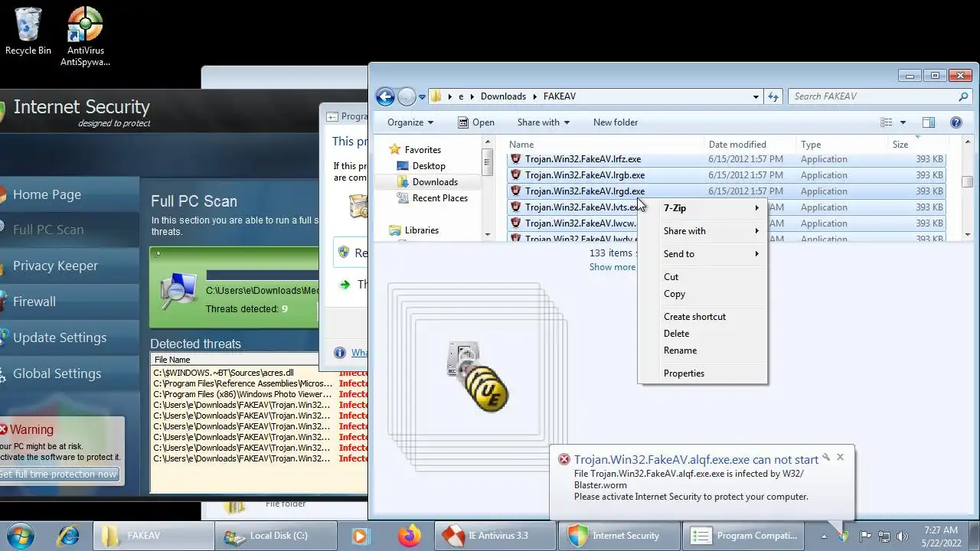Click the volume speaker tray icon
Screen dimensions: 980x551
pyautogui.click(x=903, y=536)
